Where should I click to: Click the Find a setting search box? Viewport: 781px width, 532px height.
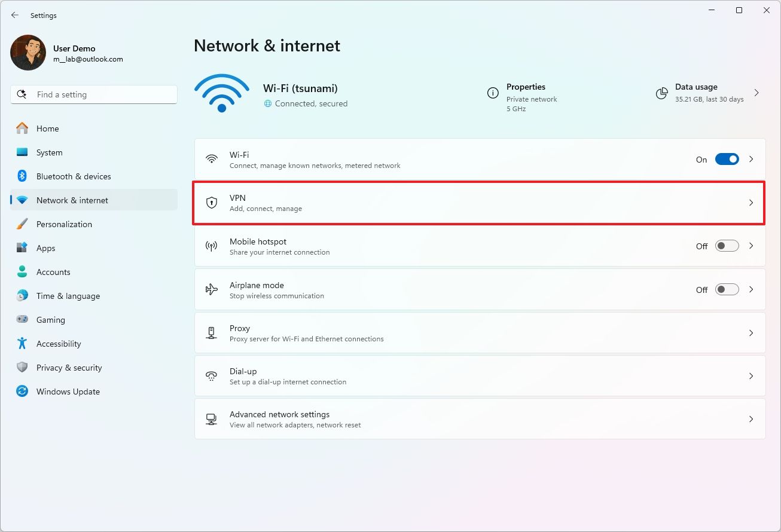pyautogui.click(x=93, y=94)
